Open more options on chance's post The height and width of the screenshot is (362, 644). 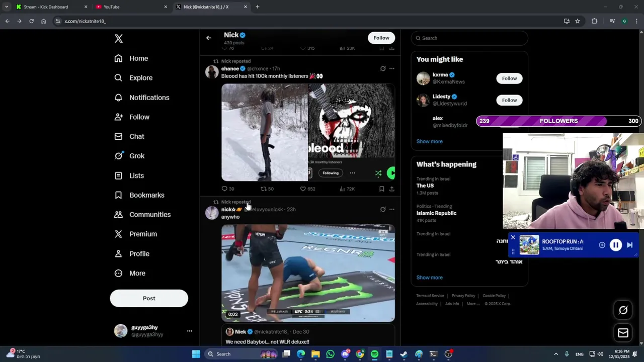[x=392, y=68]
